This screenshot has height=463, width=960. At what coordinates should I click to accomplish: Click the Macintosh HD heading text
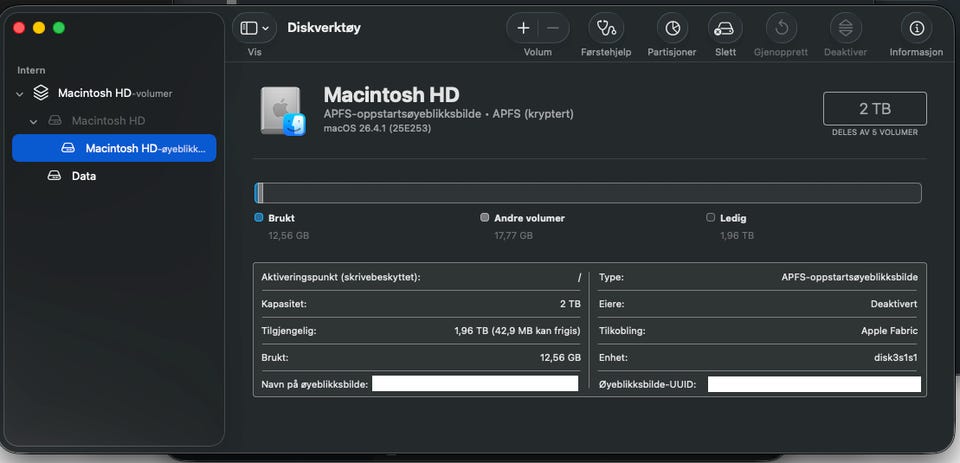[x=391, y=94]
